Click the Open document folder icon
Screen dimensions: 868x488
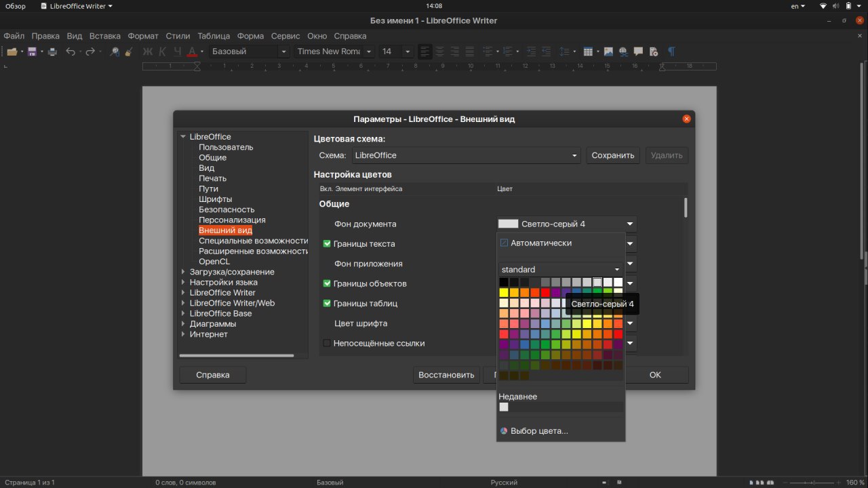pos(12,52)
